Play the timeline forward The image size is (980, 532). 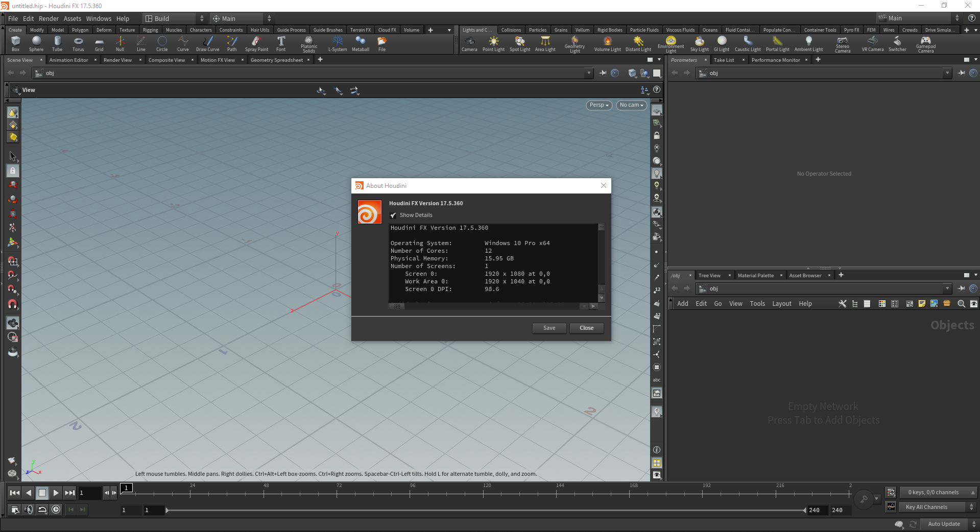tap(56, 493)
